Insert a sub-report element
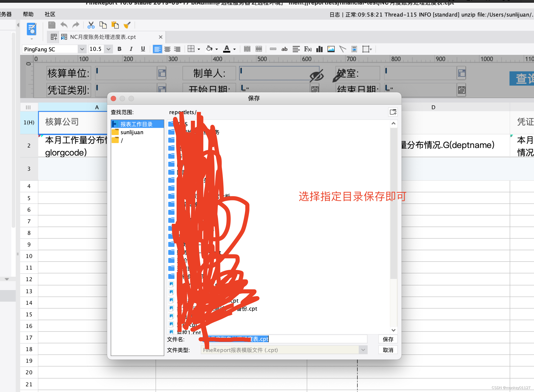Image resolution: width=534 pixels, height=392 pixels. coord(354,49)
